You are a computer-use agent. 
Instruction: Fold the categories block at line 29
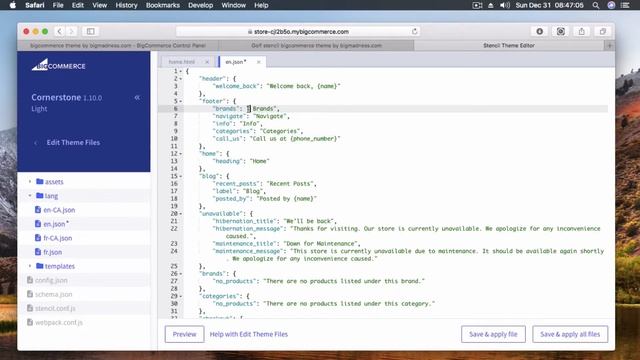[181, 296]
